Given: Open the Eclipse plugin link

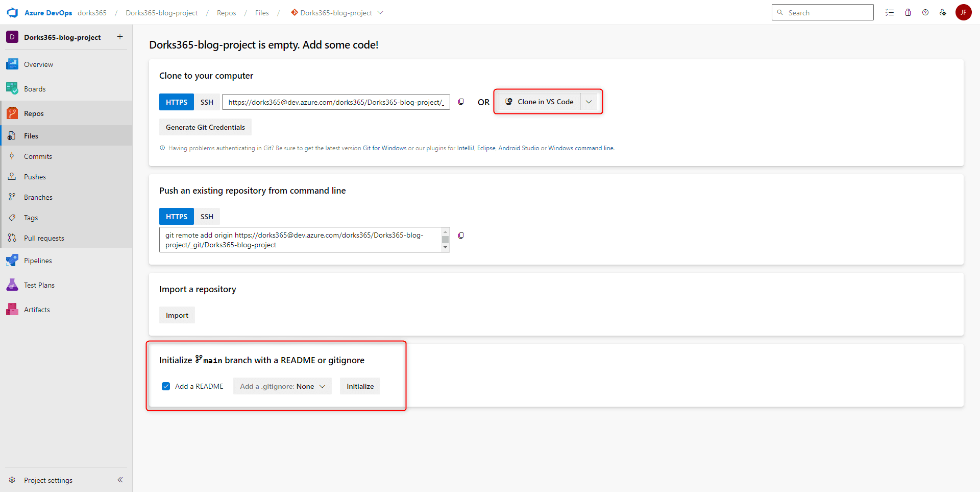Looking at the screenshot, I should coord(486,148).
